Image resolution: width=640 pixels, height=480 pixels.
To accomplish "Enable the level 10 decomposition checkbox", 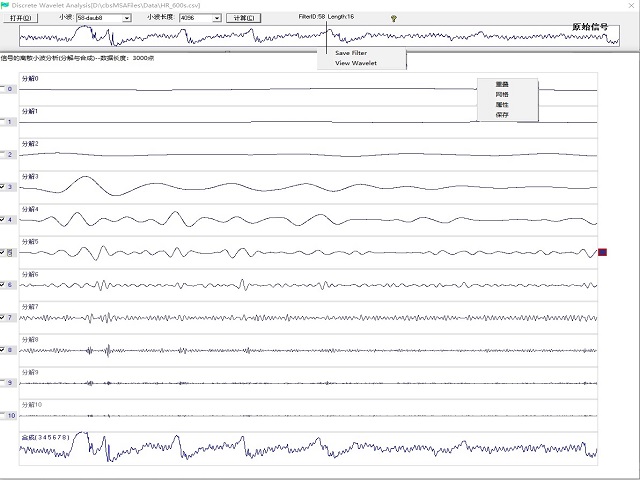I will click(2, 415).
